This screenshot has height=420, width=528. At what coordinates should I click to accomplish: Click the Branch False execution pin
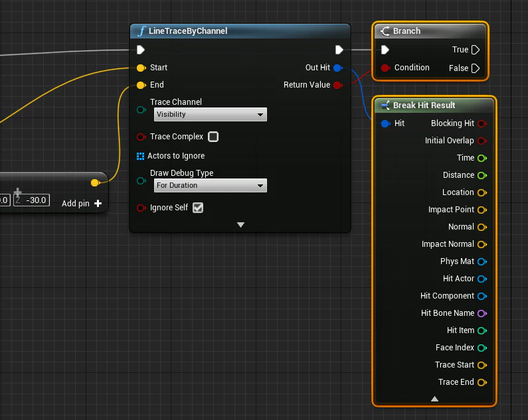[476, 68]
